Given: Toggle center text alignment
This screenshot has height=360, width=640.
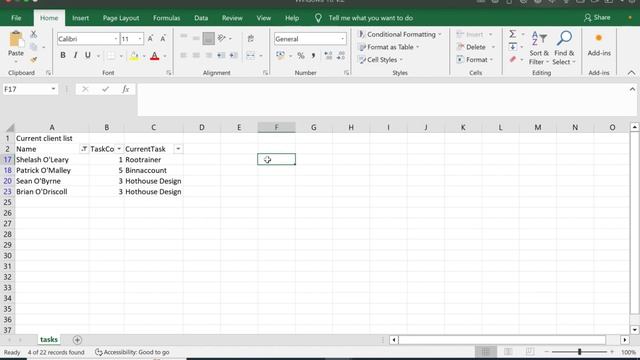Looking at the screenshot, I should pyautogui.click(x=196, y=56).
